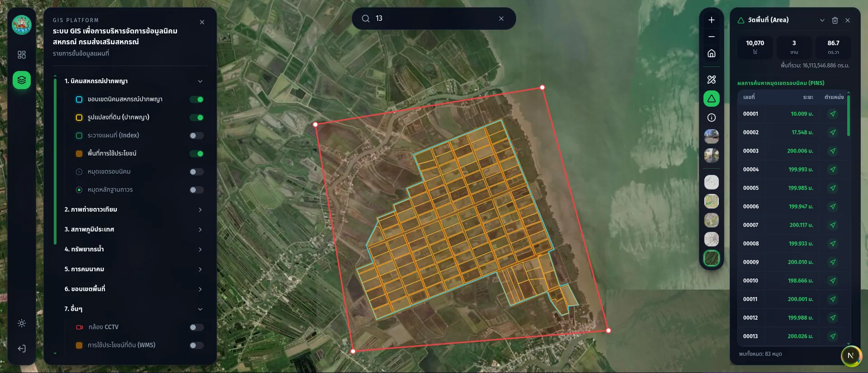Open the map layers sidebar icon
868x373 pixels.
click(x=22, y=80)
